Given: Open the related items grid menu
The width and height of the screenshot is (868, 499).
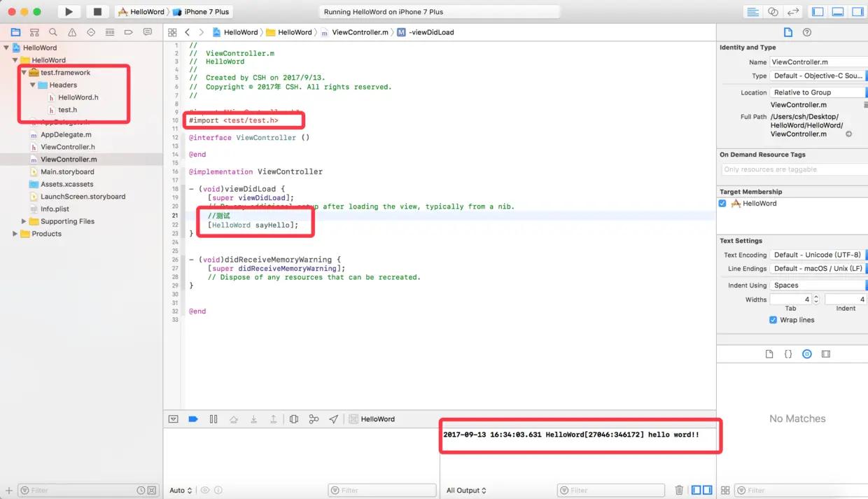Looking at the screenshot, I should pos(172,32).
